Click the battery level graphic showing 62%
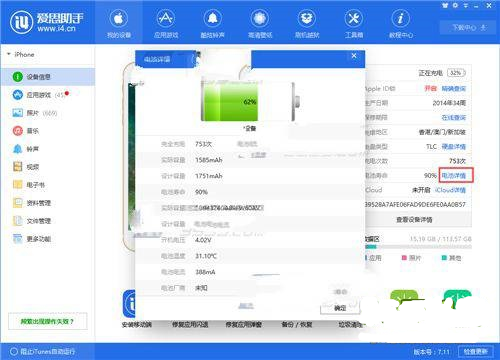 [x=249, y=101]
